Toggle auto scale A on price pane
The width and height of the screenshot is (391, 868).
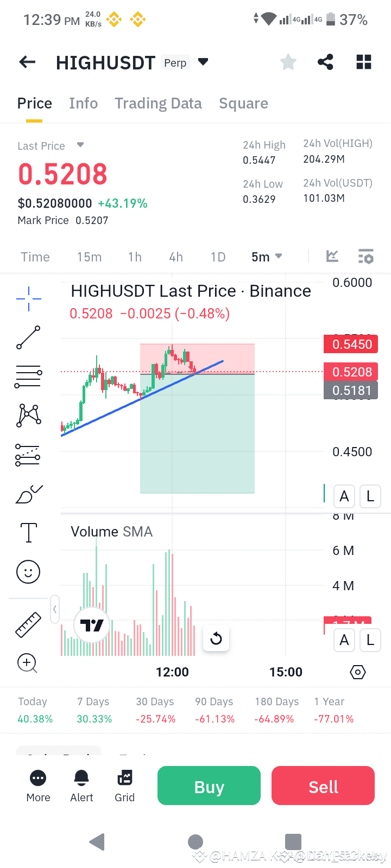click(344, 496)
